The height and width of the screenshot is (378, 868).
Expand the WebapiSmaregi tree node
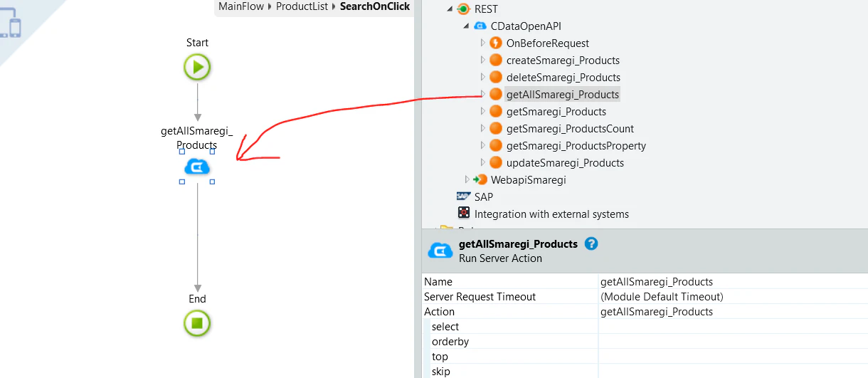(467, 179)
